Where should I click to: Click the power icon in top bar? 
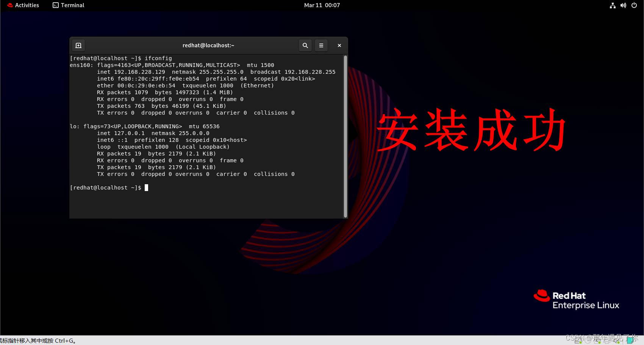pyautogui.click(x=634, y=5)
